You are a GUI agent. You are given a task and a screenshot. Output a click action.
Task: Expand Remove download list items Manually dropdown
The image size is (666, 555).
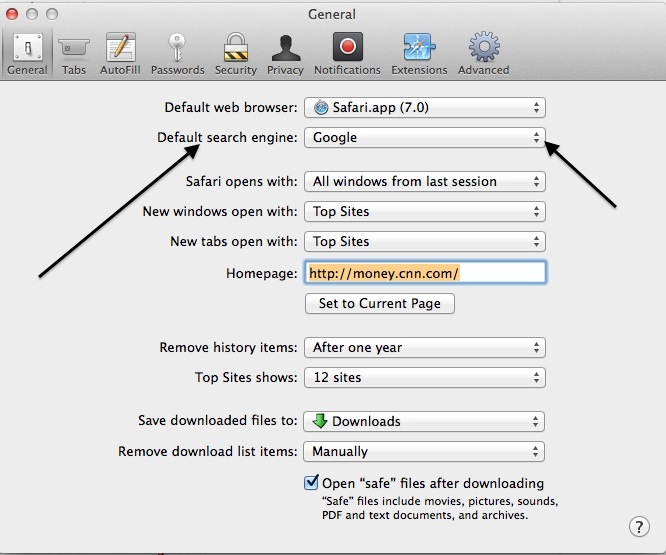(x=424, y=451)
